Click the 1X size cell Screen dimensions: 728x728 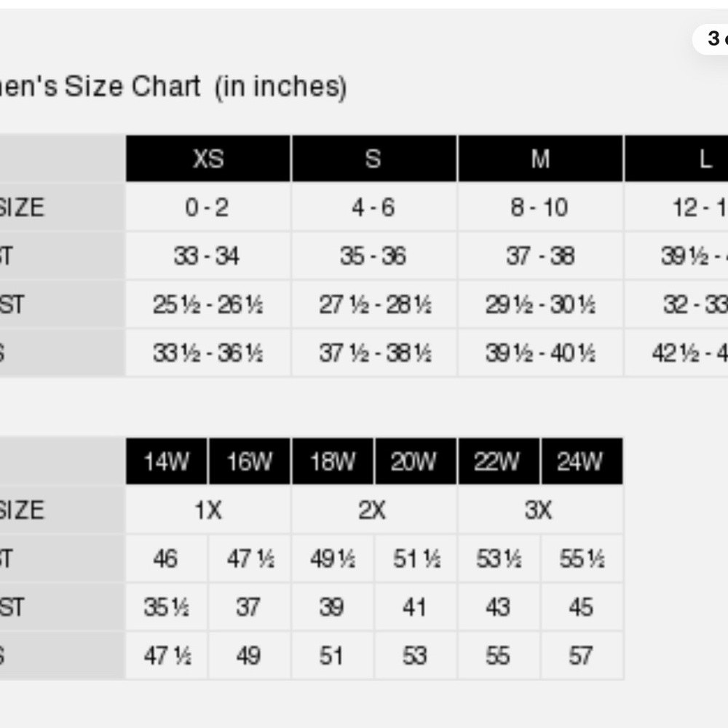[208, 510]
